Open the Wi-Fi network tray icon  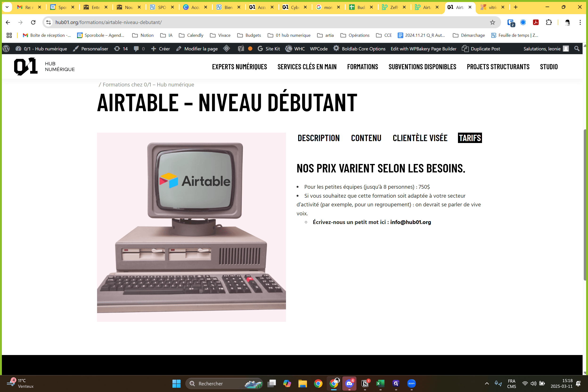click(x=525, y=383)
